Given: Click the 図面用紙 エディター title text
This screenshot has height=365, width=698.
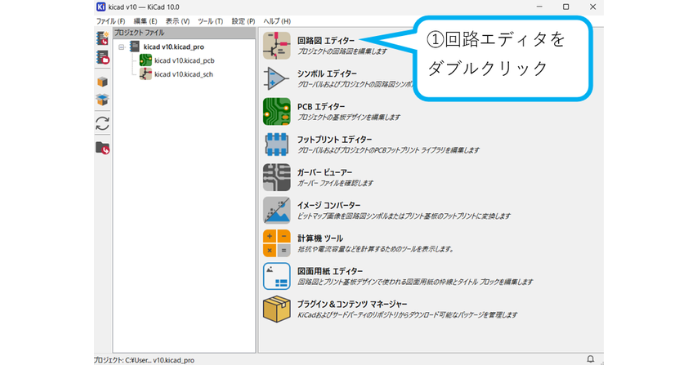Looking at the screenshot, I should (330, 271).
